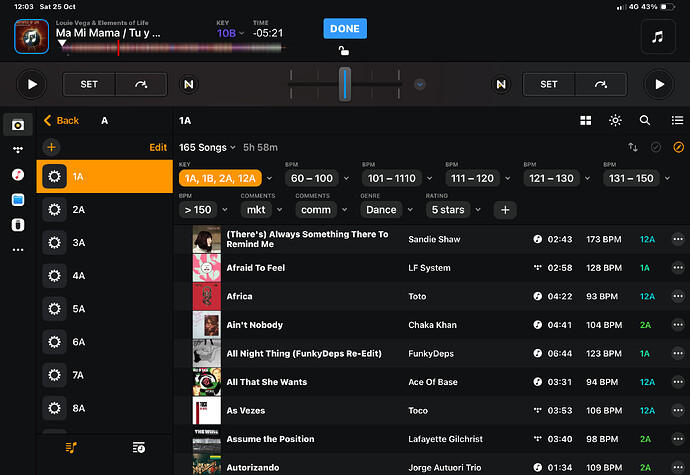
Task: Open dropdown next to 101 – 1110 BPM filter
Action: click(429, 178)
